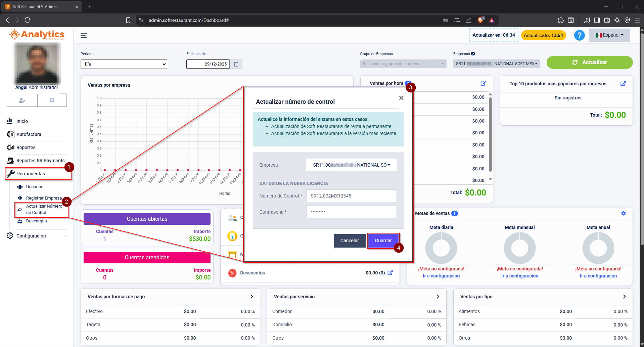Open a new browser tab
Viewport: 644px width, 347px height.
(89, 7)
